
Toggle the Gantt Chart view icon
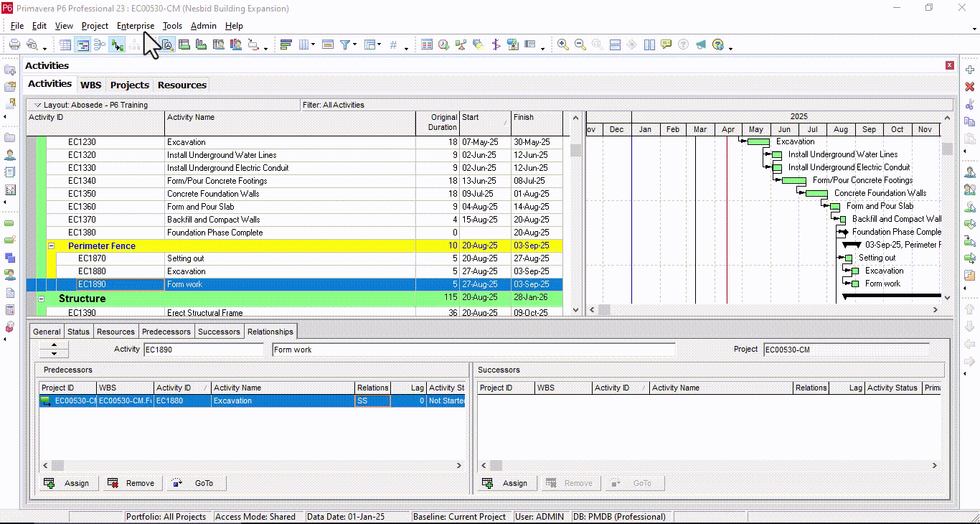point(83,45)
